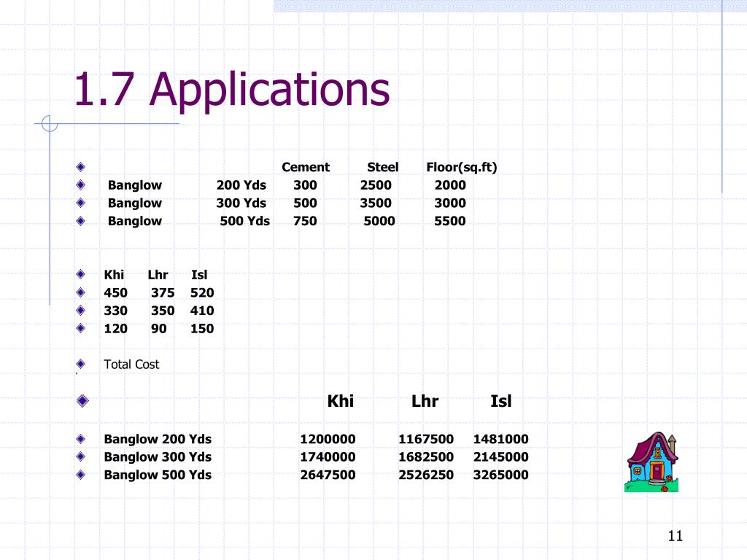Click price value 375
The image size is (747, 560).
163,293
